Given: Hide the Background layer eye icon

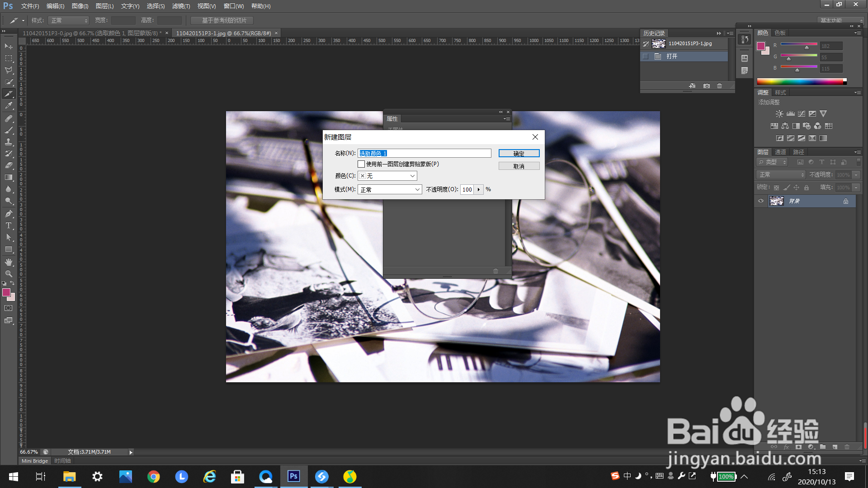Looking at the screenshot, I should click(761, 201).
